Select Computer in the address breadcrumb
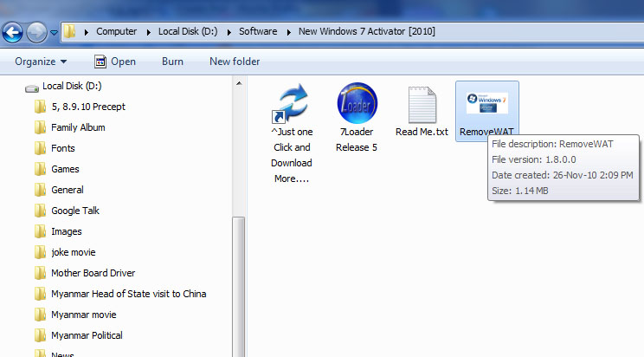Viewport: 644px width, 357px height. pos(116,32)
